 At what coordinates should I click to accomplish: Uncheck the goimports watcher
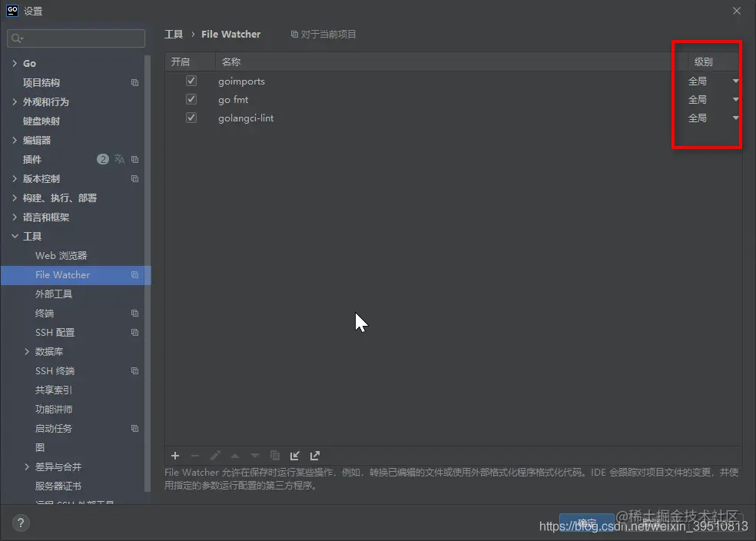coord(191,81)
